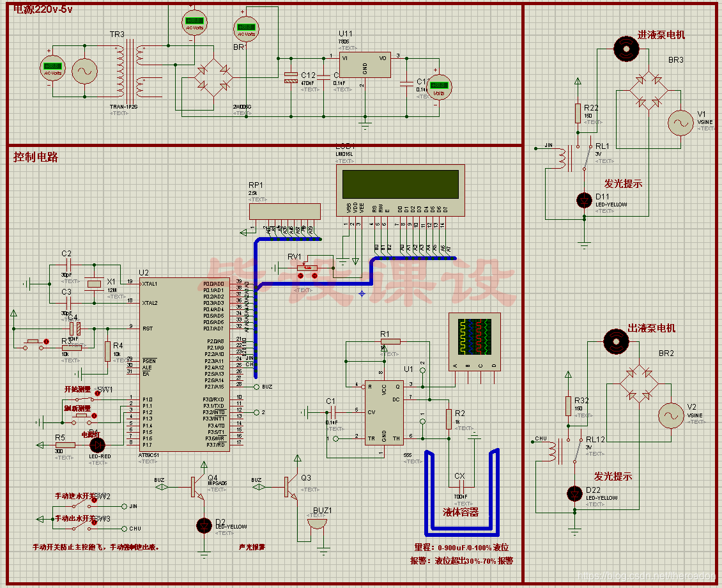Select the V1 VSINE source
722x588 pixels.
(x=680, y=123)
